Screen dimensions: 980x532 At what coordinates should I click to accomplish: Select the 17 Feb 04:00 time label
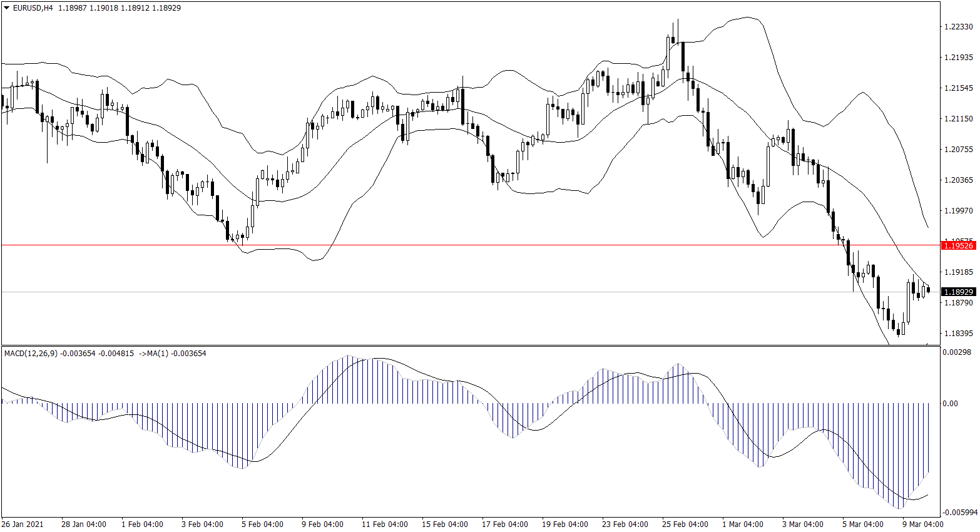coord(505,524)
